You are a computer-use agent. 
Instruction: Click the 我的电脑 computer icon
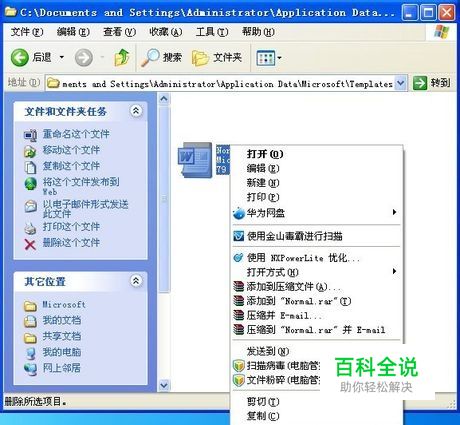[30, 353]
